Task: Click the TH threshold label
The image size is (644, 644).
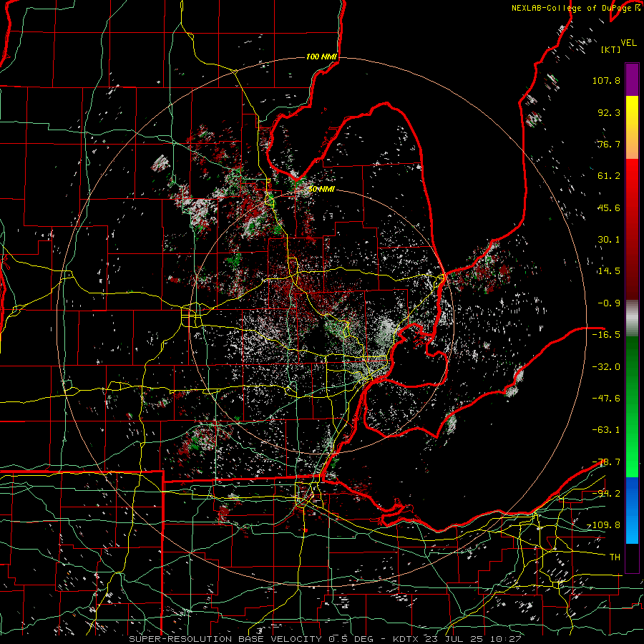Action: click(615, 557)
